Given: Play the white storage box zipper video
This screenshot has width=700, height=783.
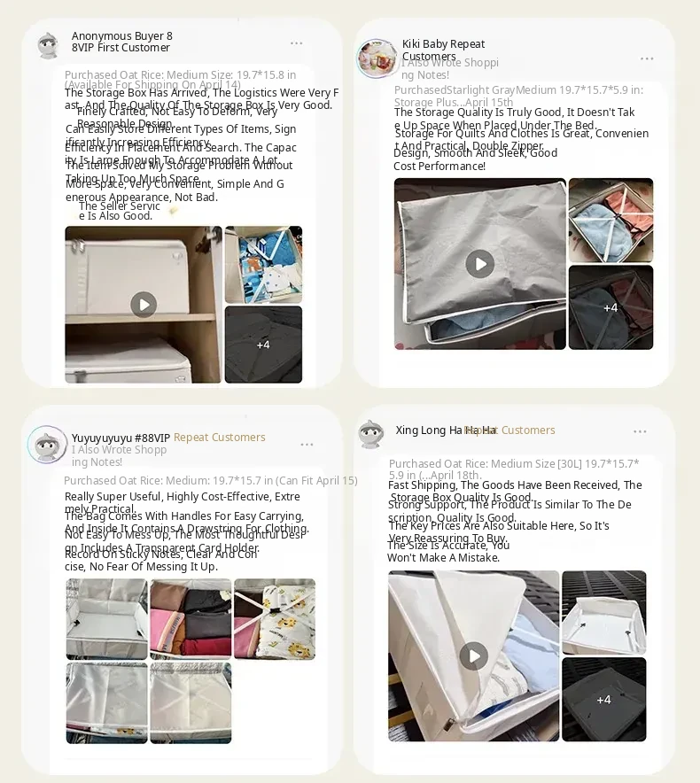Looking at the screenshot, I should click(x=474, y=656).
